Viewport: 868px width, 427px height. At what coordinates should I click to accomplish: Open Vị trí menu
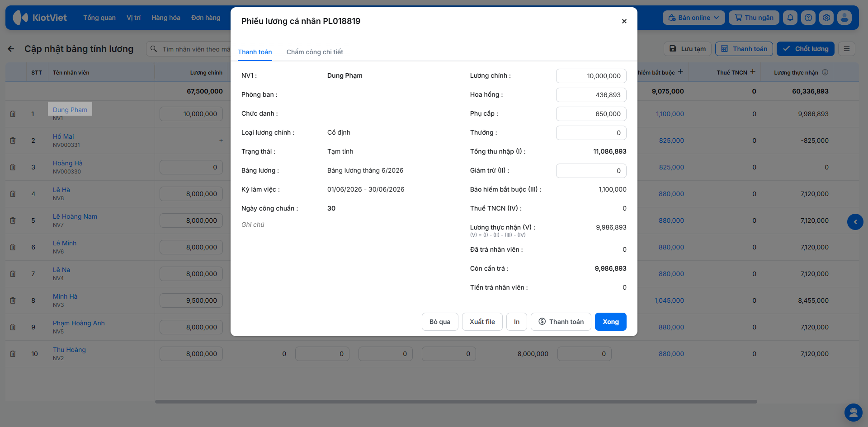(x=133, y=18)
